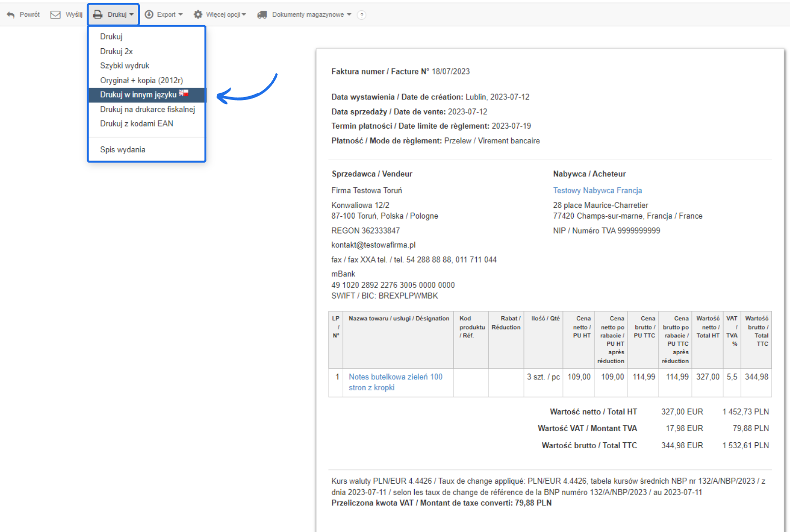
Task: Click the Export download circle icon
Action: [x=149, y=15]
